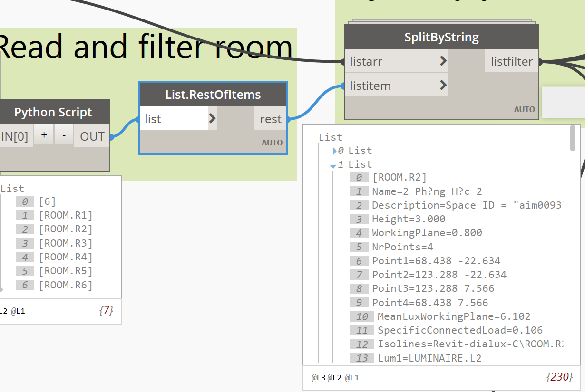
Task: Select [ROOM.R3] item in Python output list
Action: click(65, 243)
